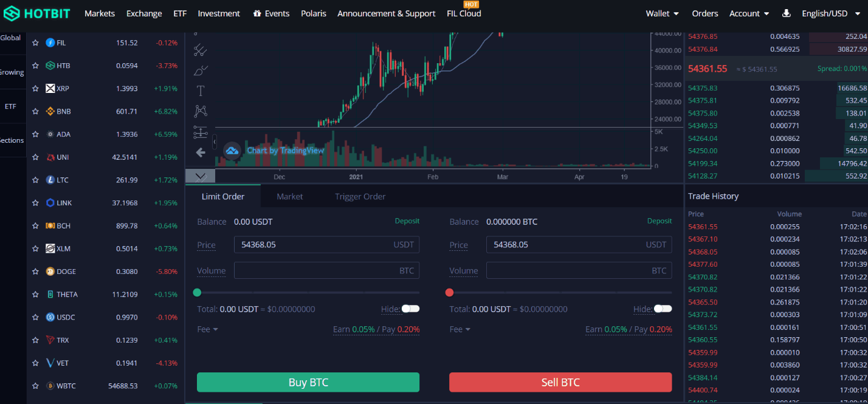Select the Growing market section
Viewport: 868px width, 404px height.
[x=12, y=72]
